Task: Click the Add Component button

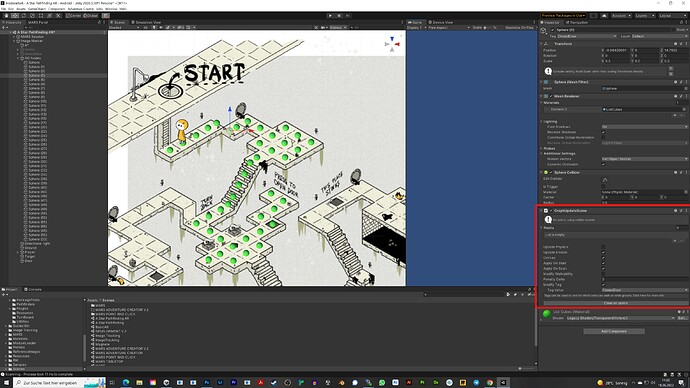Action: point(614,331)
